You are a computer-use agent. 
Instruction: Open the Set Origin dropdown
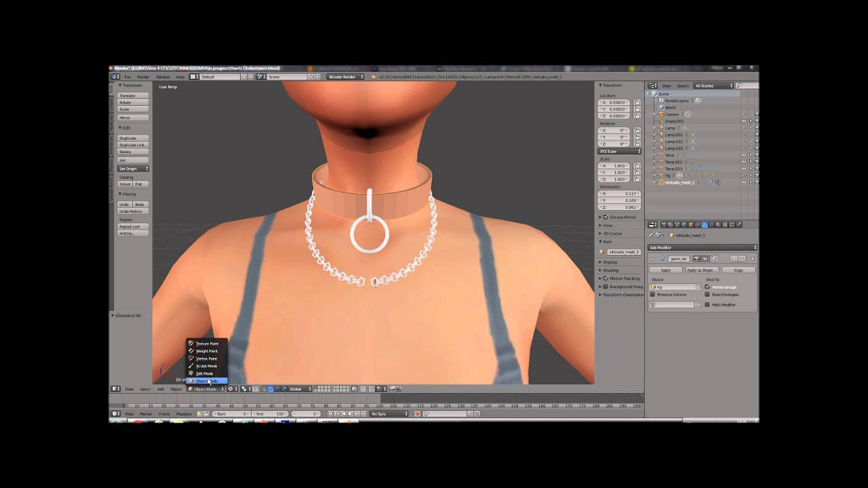[133, 169]
